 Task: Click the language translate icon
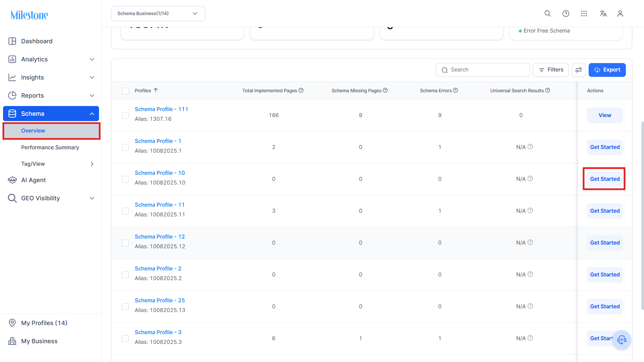click(603, 13)
